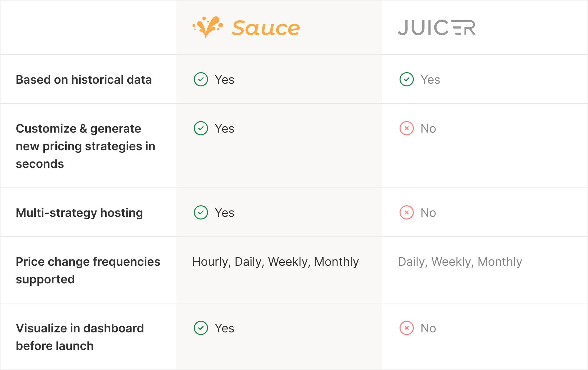Click the 'Based on historical data' row label

point(84,80)
